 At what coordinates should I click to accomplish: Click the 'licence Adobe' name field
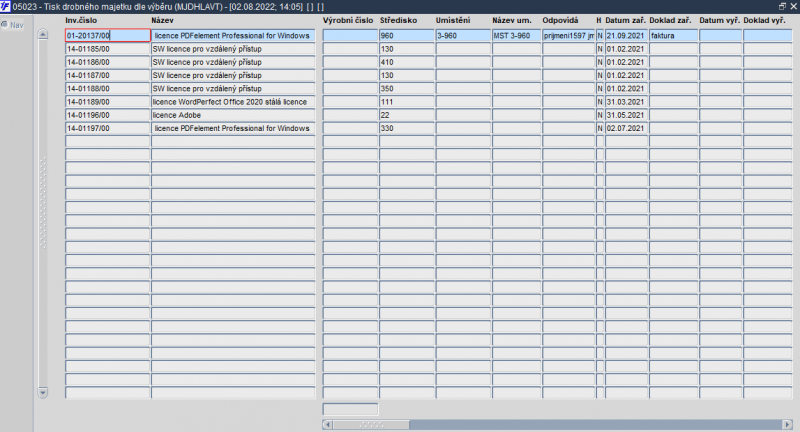(x=233, y=115)
